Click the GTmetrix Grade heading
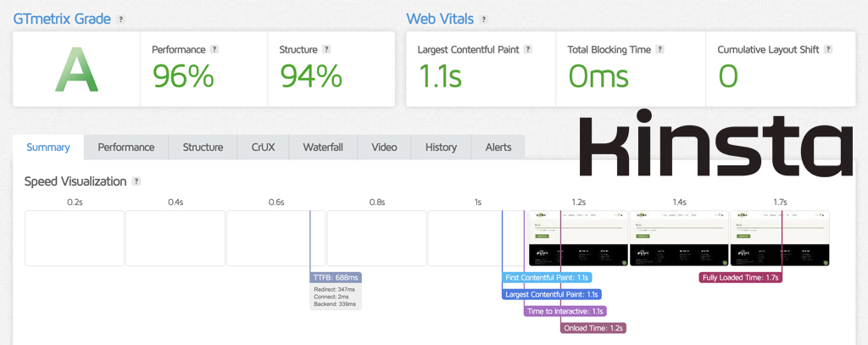The image size is (868, 345). [62, 19]
